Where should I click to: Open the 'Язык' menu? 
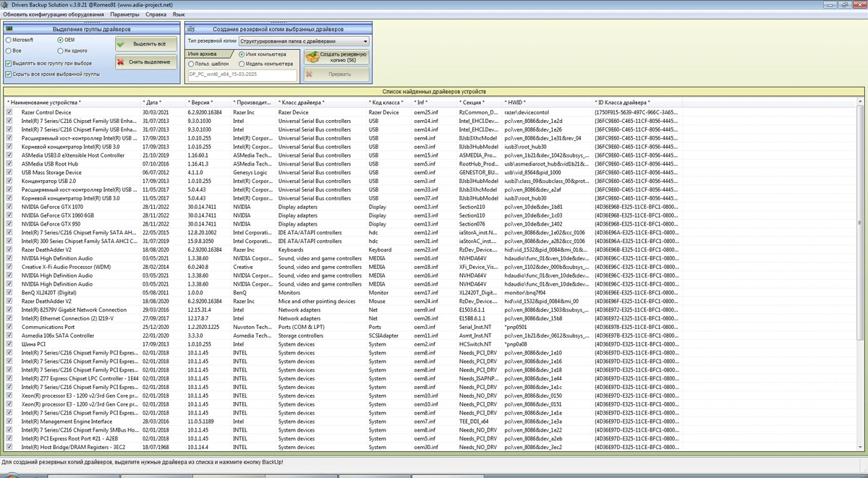[x=178, y=14]
